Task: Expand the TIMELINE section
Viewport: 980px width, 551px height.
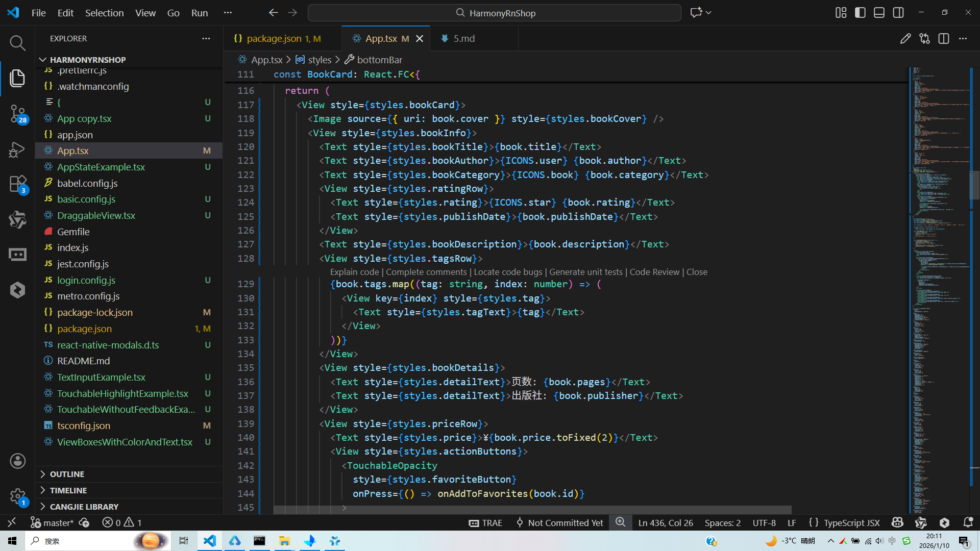Action: [x=68, y=490]
